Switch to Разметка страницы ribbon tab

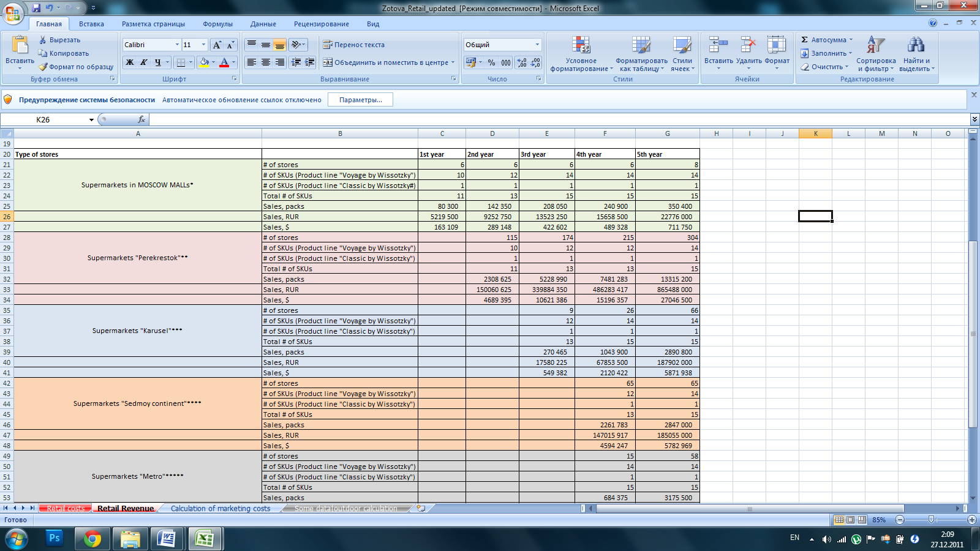click(x=153, y=24)
